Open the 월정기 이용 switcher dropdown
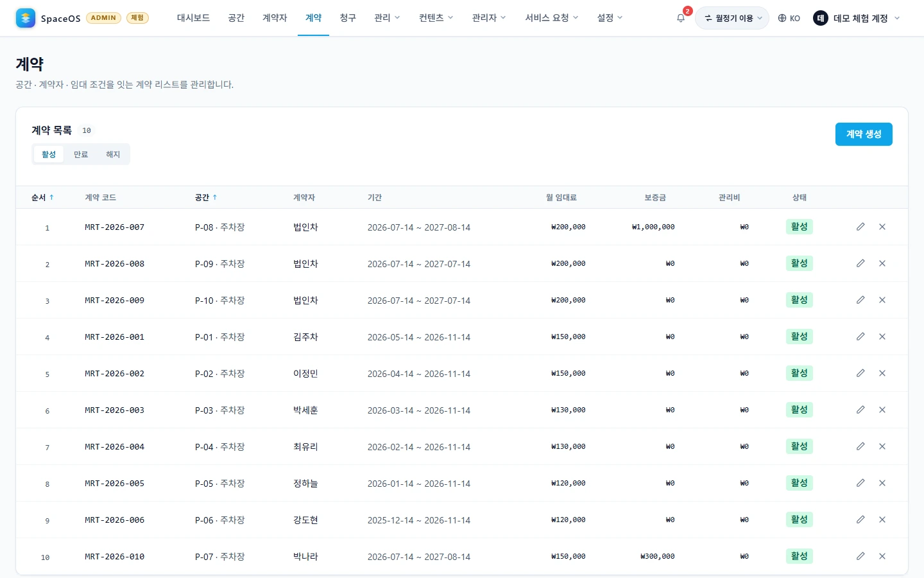 [x=732, y=18]
